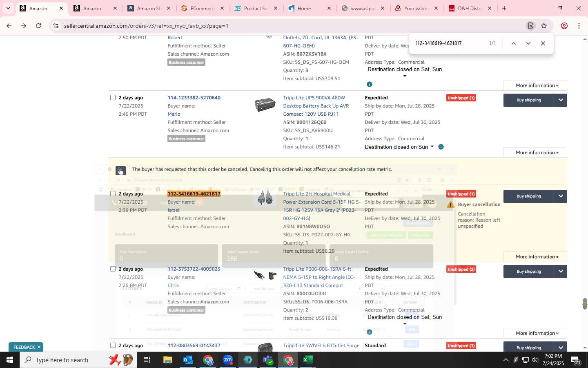588x368 pixels.
Task: Close the find-in-page bar
Action: (543, 43)
